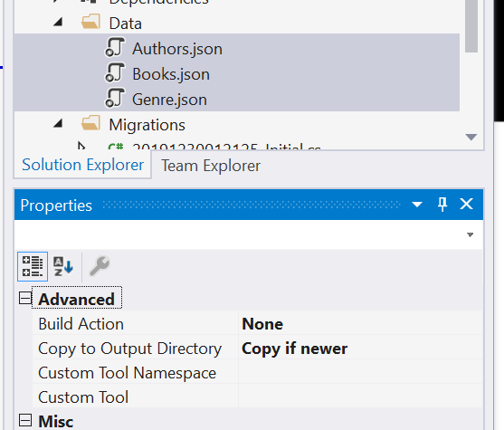Select the Migrations folder name
The height and width of the screenshot is (430, 504).
click(x=147, y=125)
